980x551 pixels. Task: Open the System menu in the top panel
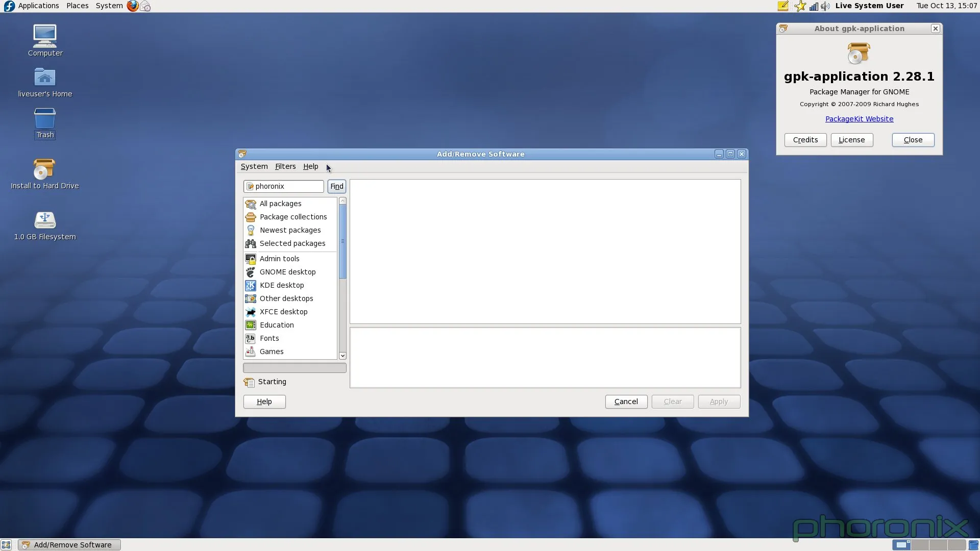click(109, 6)
